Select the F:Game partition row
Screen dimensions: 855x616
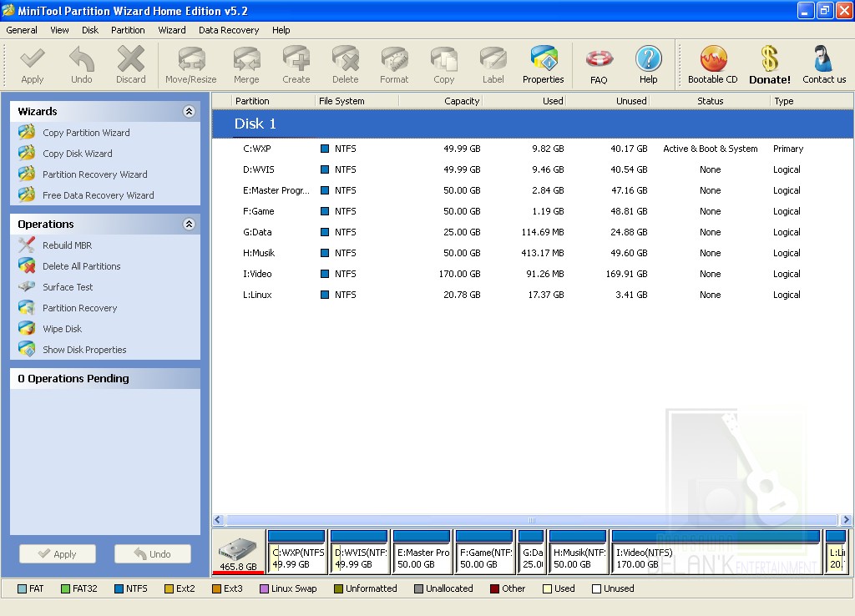tap(533, 211)
